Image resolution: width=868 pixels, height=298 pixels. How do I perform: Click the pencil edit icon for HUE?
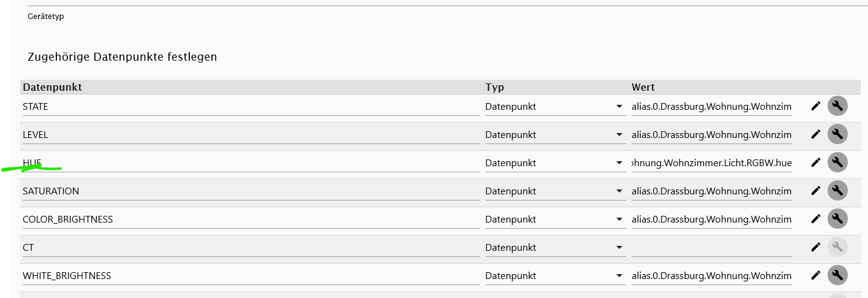click(815, 162)
